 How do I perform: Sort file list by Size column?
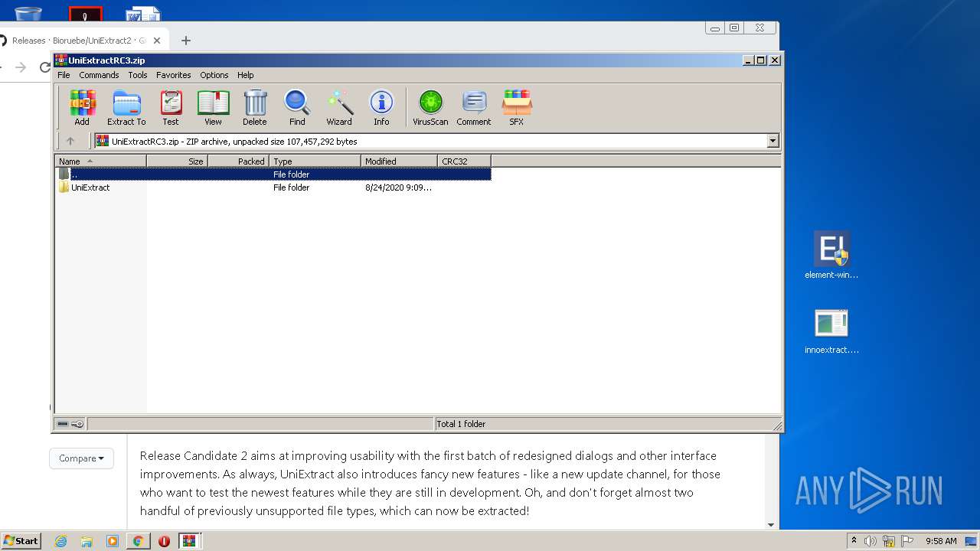point(177,161)
